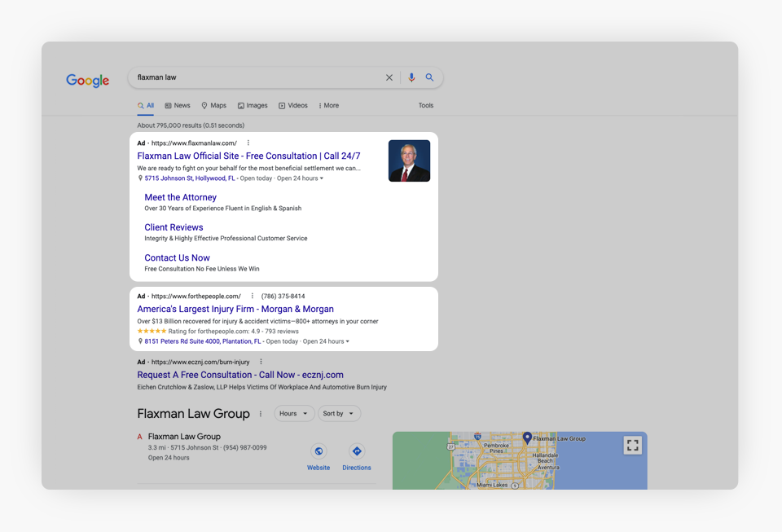Open the More search options menu

(328, 106)
